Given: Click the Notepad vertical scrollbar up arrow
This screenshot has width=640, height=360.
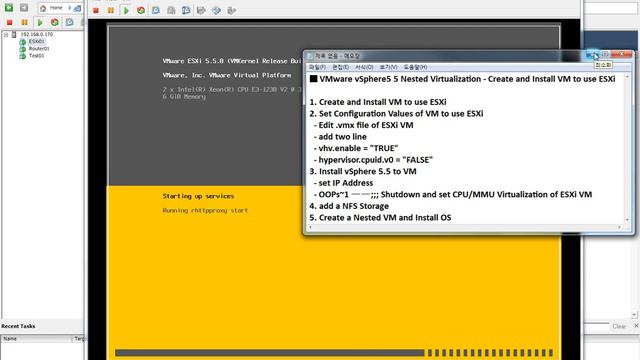Looking at the screenshot, I should tap(627, 77).
